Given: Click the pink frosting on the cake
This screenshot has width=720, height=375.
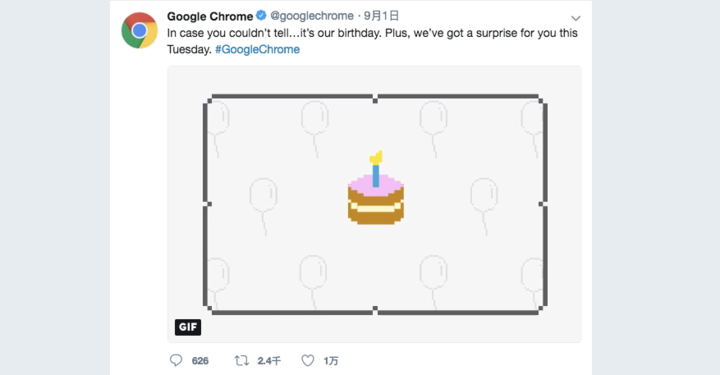Looking at the screenshot, I should (376, 183).
